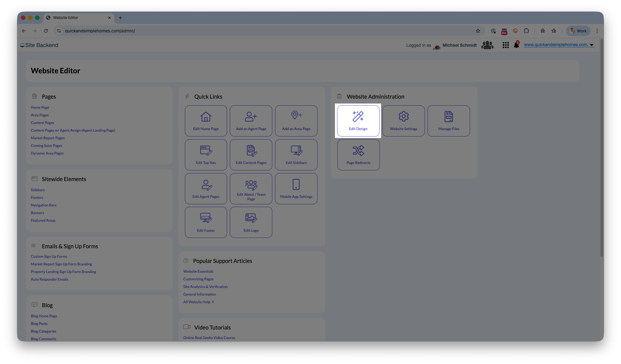Open Chrome three-dot menu
This screenshot has width=621, height=364.
pos(597,31)
